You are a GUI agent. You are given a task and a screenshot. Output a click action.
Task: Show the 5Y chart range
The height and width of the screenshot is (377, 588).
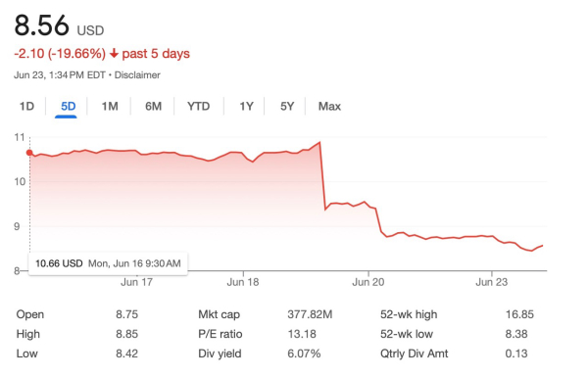click(287, 107)
